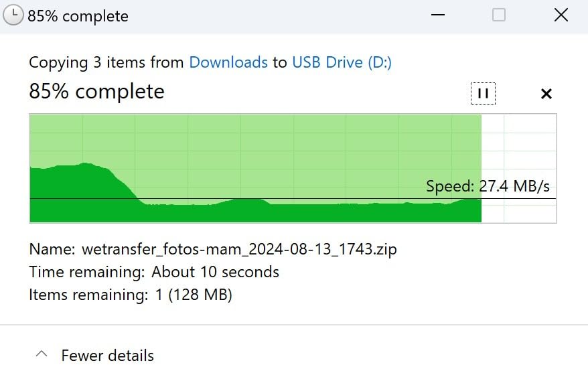Click the Items remaining: 1 (128 MB) line
The image size is (588, 375).
point(131,294)
